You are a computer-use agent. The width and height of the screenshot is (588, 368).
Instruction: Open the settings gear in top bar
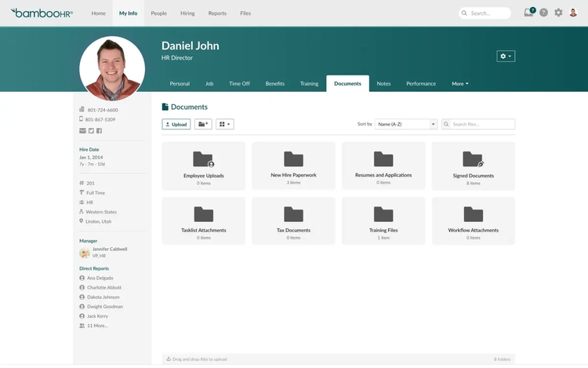click(x=558, y=13)
